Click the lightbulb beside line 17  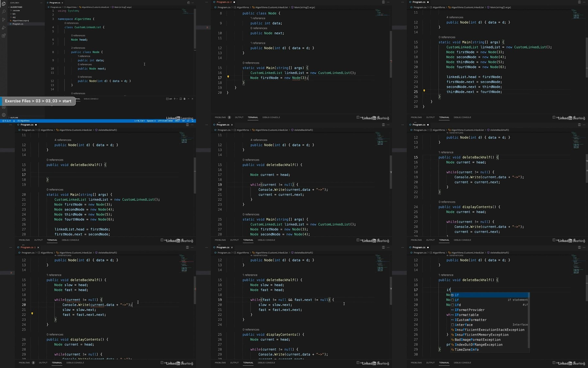[x=228, y=77]
